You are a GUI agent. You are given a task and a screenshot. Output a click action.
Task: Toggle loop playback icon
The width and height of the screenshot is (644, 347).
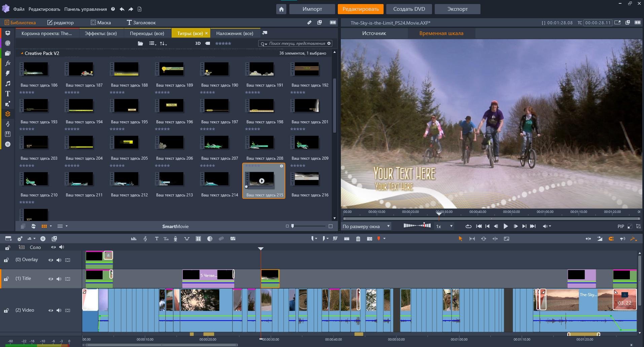[468, 226]
